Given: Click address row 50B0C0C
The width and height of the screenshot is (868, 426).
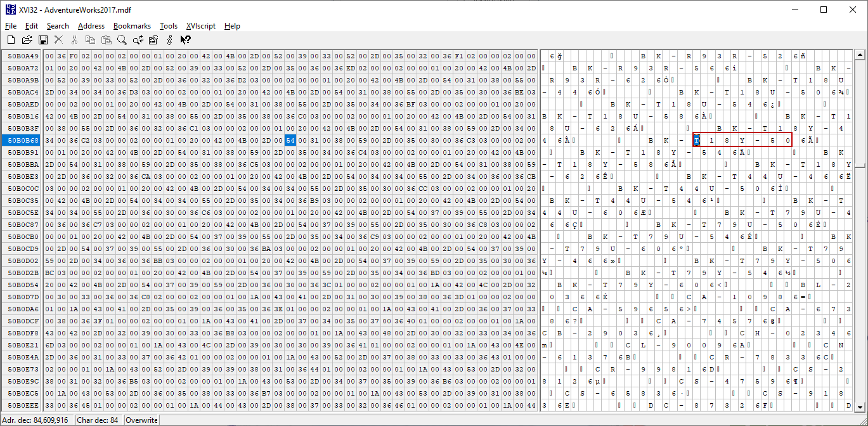Looking at the screenshot, I should [x=22, y=189].
